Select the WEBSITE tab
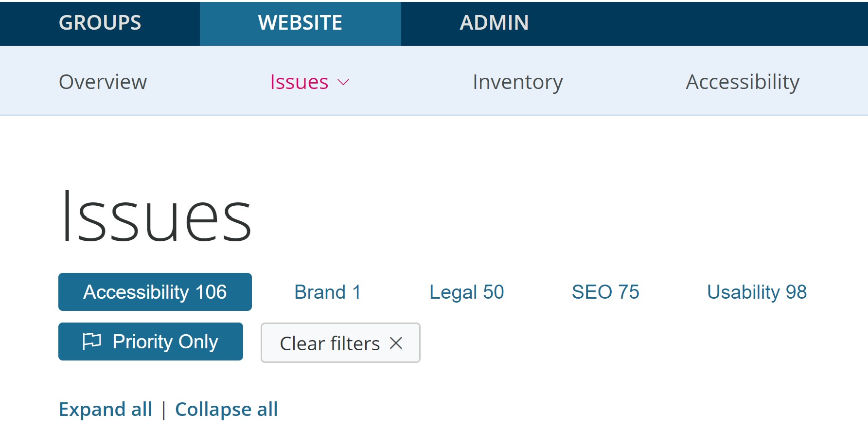The height and width of the screenshot is (432, 868). (x=300, y=23)
